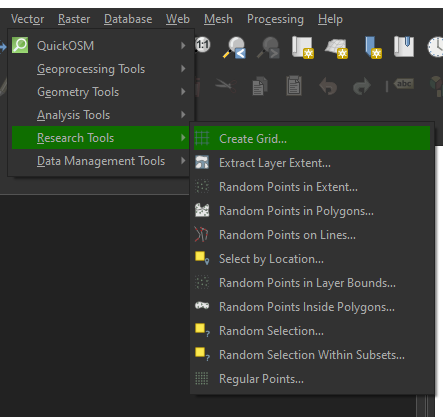Click the New 3D Map View icon
This screenshot has width=443, height=417.
336,48
